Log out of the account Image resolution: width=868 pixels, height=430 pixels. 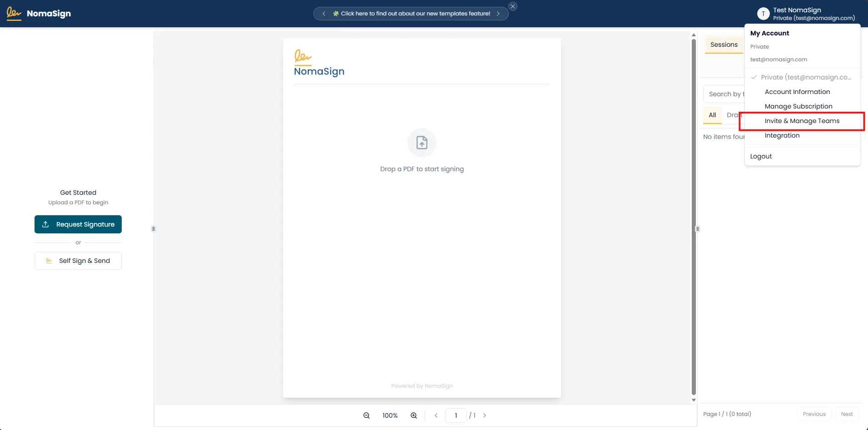[803, 156]
